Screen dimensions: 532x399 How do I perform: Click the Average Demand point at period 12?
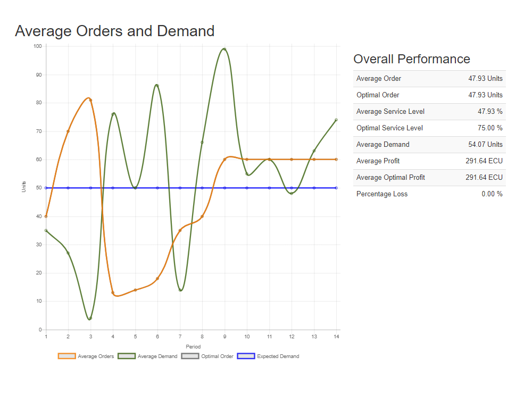(x=292, y=194)
